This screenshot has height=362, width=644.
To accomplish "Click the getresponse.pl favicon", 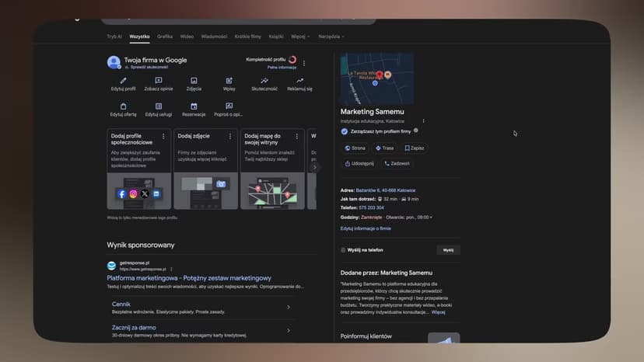I will [111, 266].
